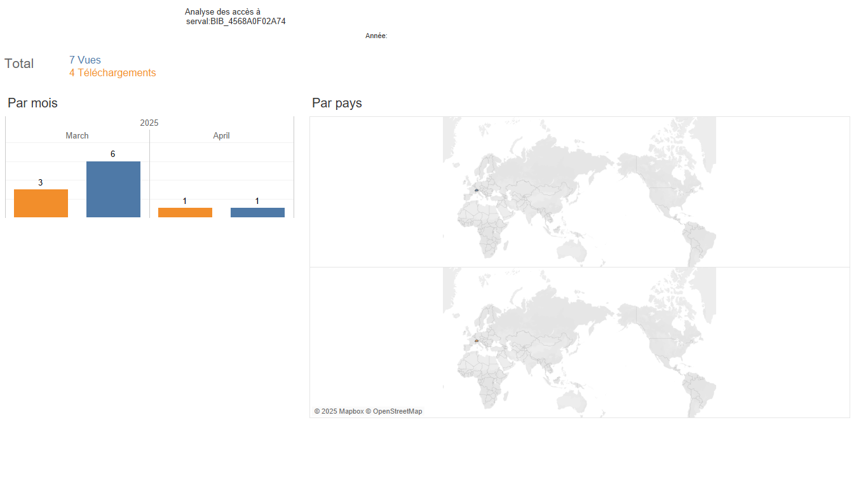The height and width of the screenshot is (488, 868).
Task: Click the orange highlighted country on the lower map
Action: (x=476, y=341)
